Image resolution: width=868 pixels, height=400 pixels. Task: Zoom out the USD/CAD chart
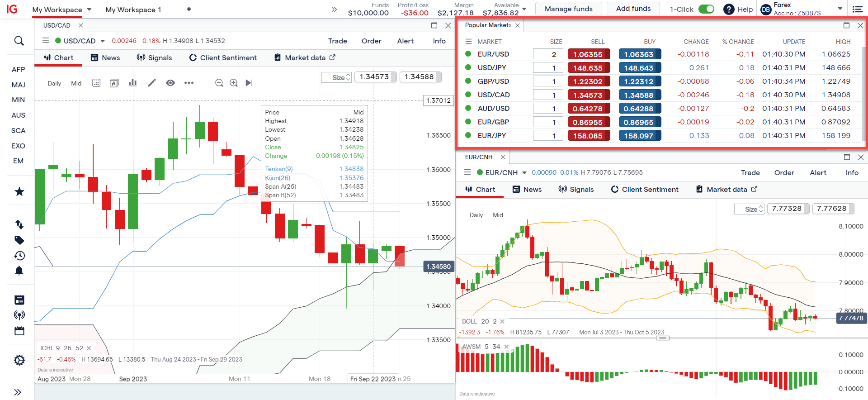click(219, 83)
